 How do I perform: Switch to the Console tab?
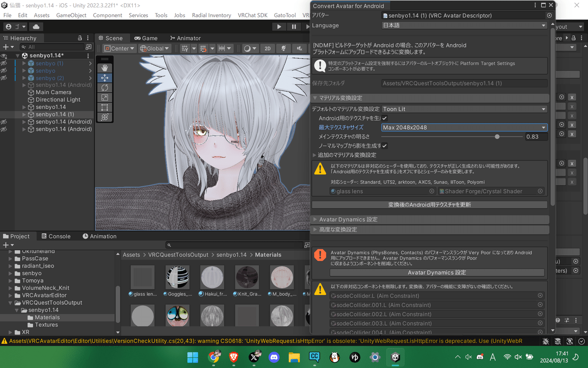(x=56, y=236)
